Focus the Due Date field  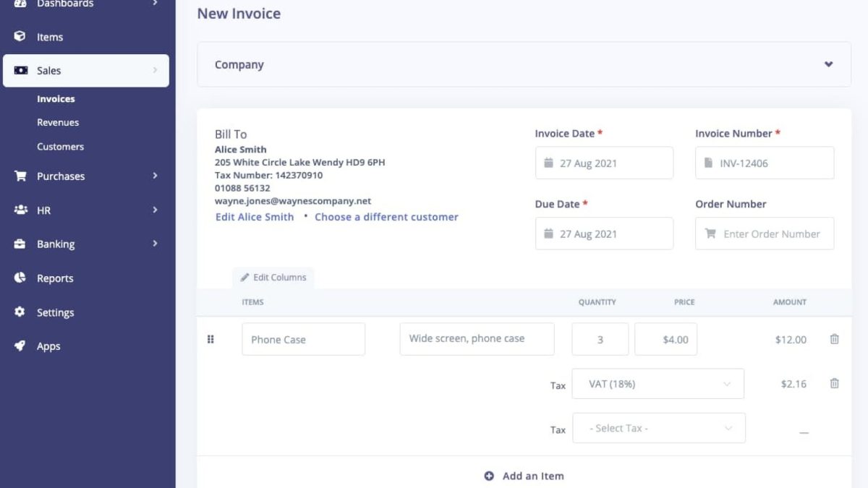(x=604, y=234)
